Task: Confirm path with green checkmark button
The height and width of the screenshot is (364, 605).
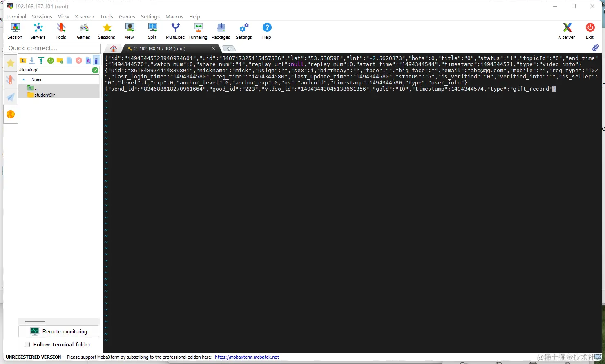Action: (x=95, y=70)
